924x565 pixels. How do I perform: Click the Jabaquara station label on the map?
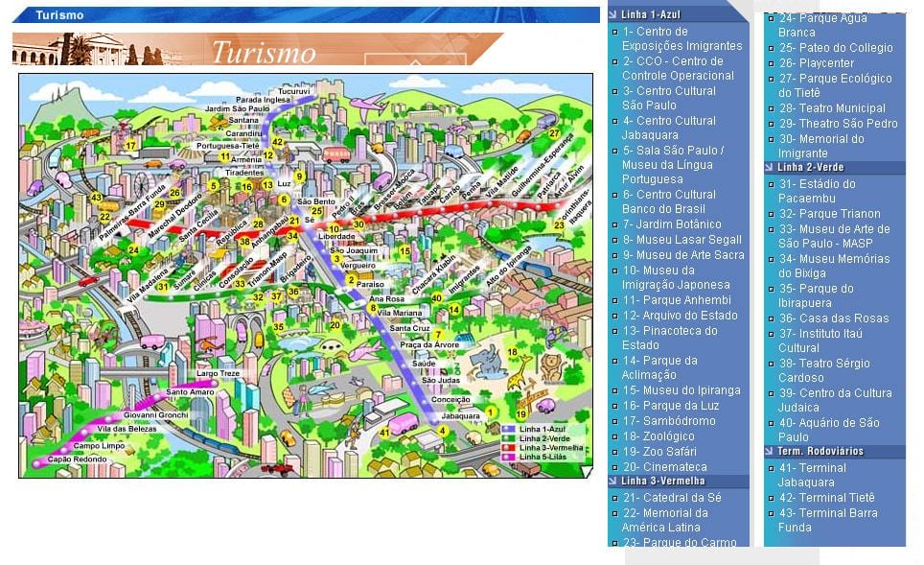460,416
